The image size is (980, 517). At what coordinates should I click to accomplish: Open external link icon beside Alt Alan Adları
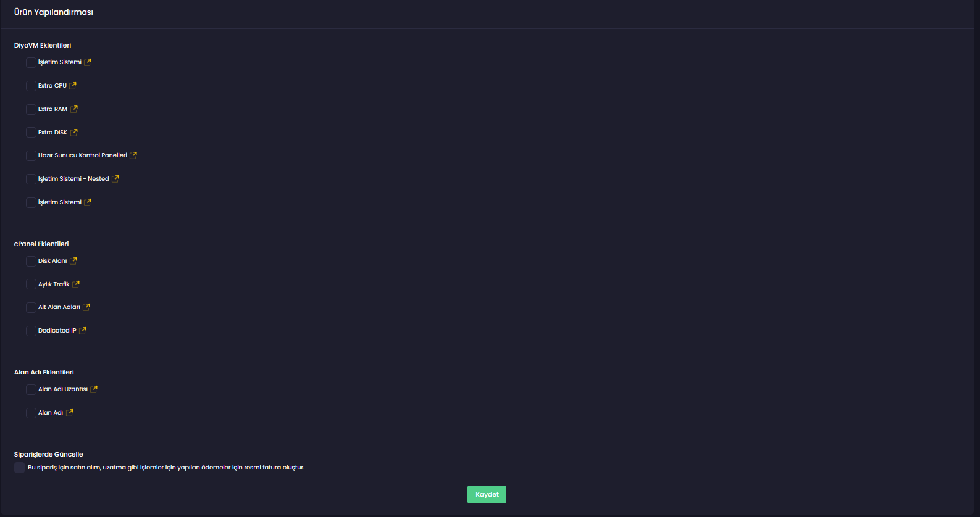tap(86, 307)
